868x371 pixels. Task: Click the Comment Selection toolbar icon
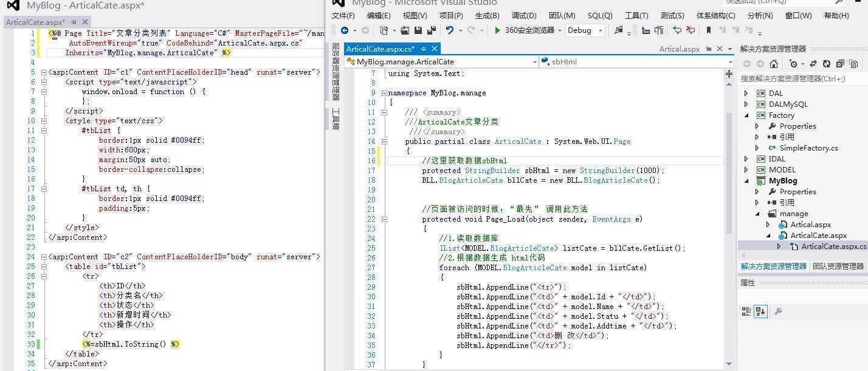click(x=677, y=30)
